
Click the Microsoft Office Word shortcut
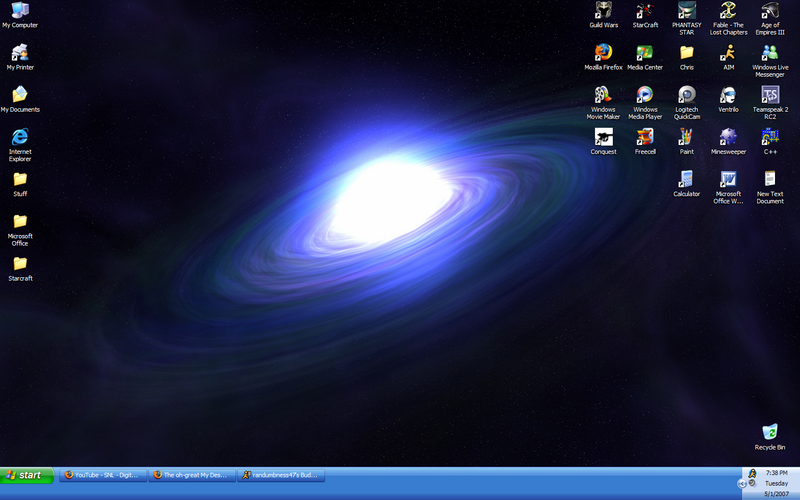729,187
